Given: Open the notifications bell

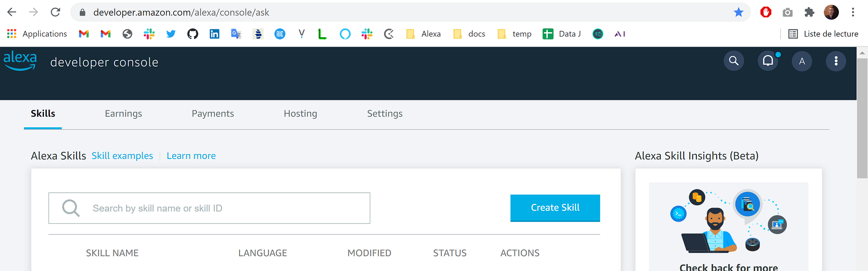Looking at the screenshot, I should [x=768, y=61].
